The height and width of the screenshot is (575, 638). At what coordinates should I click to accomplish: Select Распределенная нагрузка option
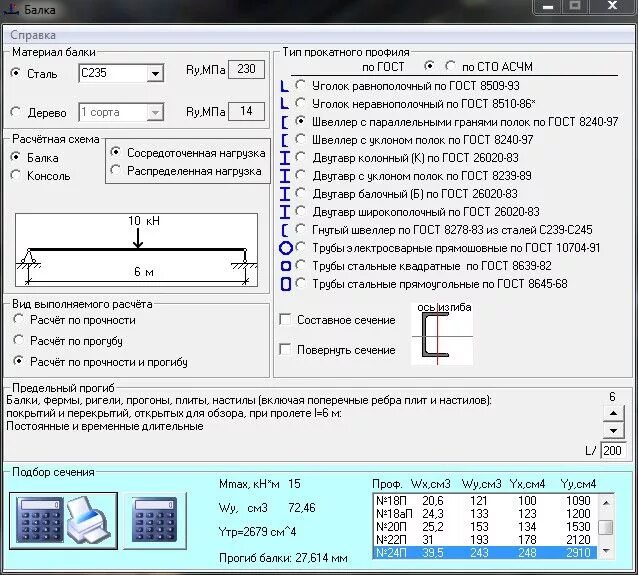point(116,170)
